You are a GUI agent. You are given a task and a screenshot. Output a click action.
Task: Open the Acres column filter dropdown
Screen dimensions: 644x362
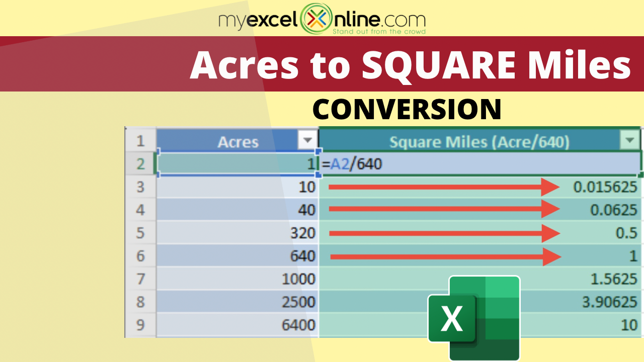coord(307,141)
